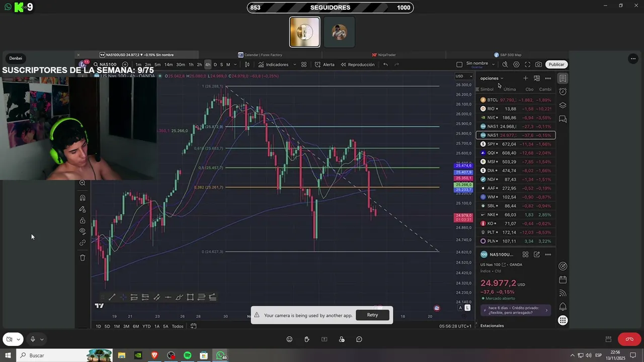
Task: Change the call layout view icon
Action: click(608, 339)
